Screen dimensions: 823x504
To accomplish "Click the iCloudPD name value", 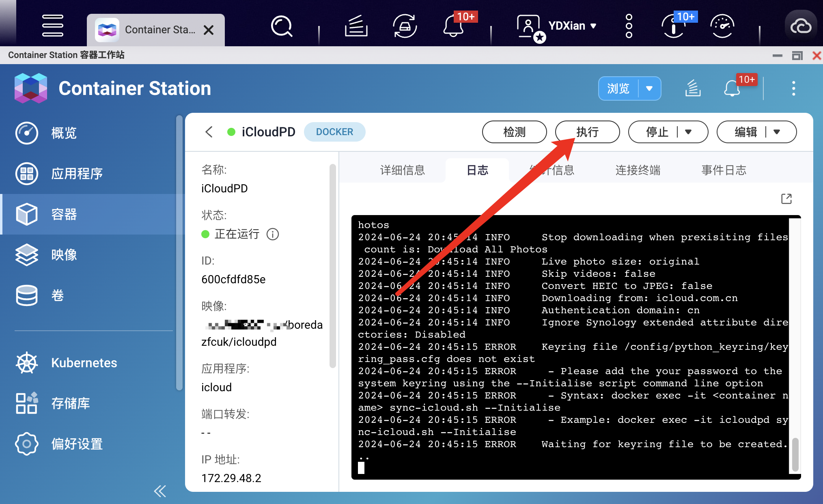I will point(224,188).
